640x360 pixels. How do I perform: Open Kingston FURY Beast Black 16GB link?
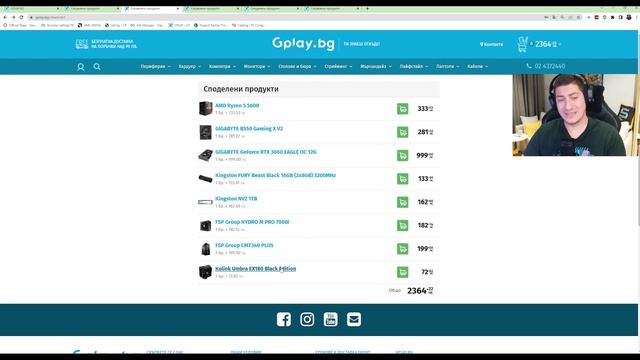click(x=276, y=175)
